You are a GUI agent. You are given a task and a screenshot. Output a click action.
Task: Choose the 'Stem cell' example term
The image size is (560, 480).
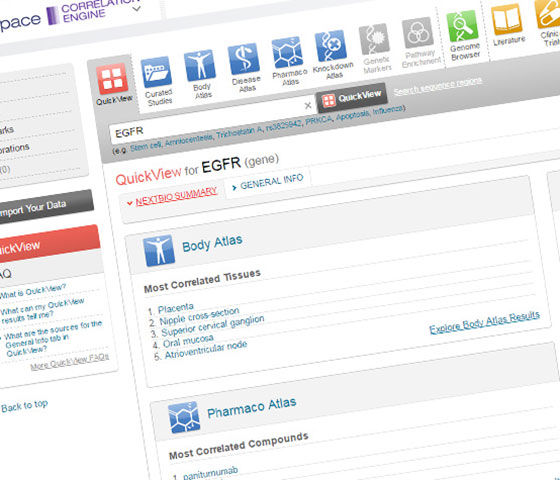click(146, 146)
